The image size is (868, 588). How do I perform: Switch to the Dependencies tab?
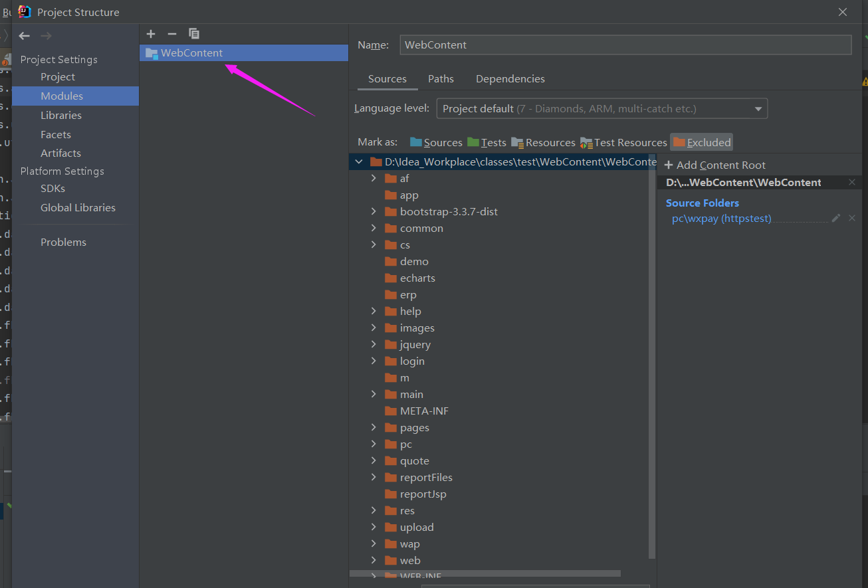[510, 78]
